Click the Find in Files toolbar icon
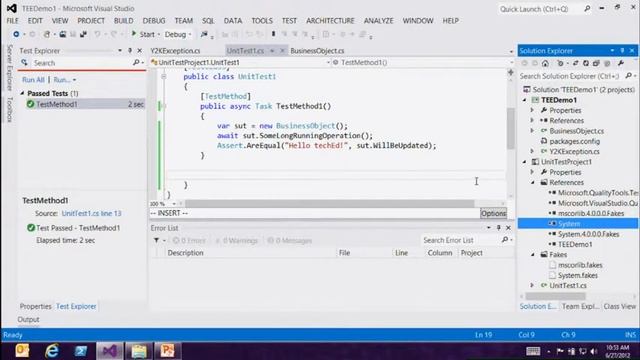This screenshot has width=640, height=360. point(204,35)
